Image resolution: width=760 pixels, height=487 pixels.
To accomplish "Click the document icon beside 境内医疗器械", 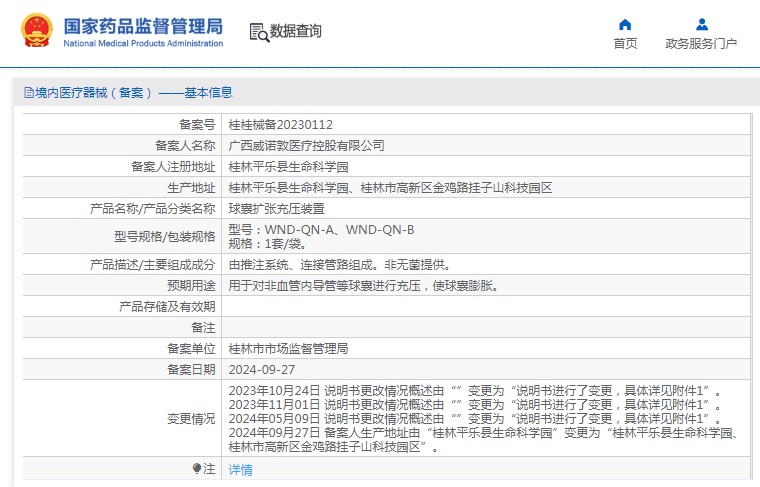I will (29, 93).
